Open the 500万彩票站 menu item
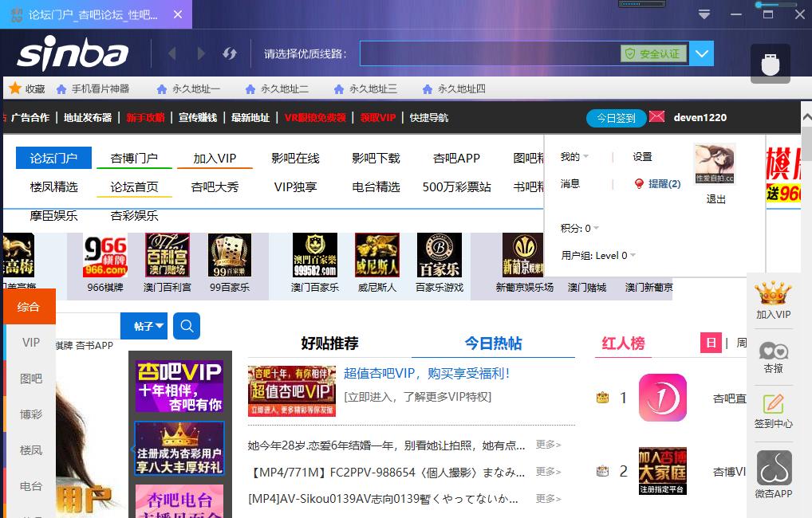Image resolution: width=812 pixels, height=518 pixels. 456,186
